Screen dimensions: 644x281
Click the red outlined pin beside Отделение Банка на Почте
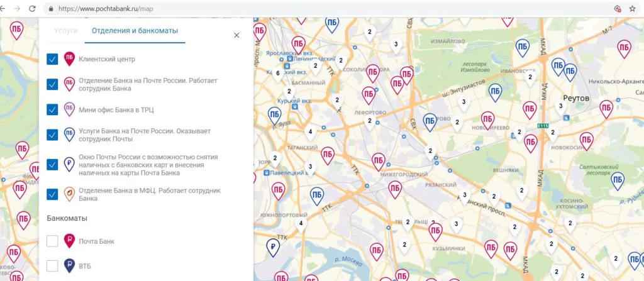tap(69, 84)
